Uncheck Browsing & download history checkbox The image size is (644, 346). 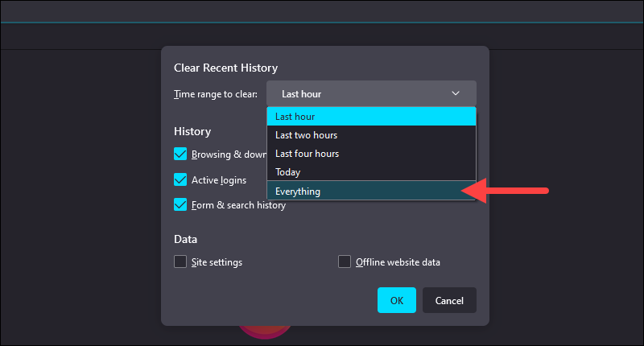pos(180,154)
